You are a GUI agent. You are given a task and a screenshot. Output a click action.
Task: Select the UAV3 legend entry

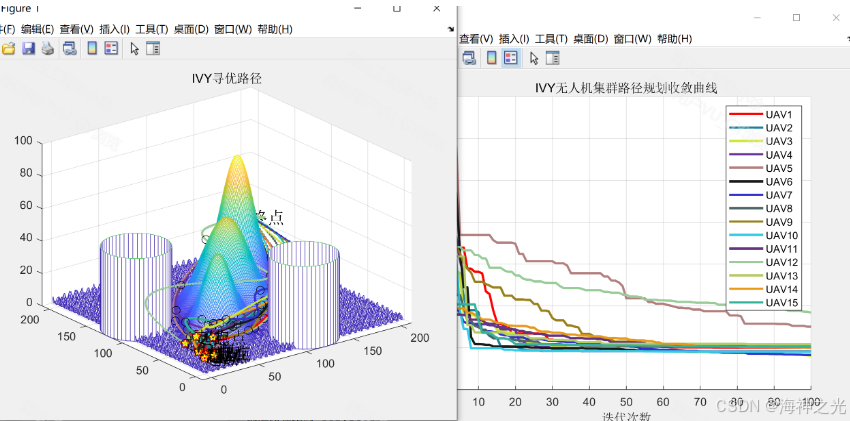point(761,141)
